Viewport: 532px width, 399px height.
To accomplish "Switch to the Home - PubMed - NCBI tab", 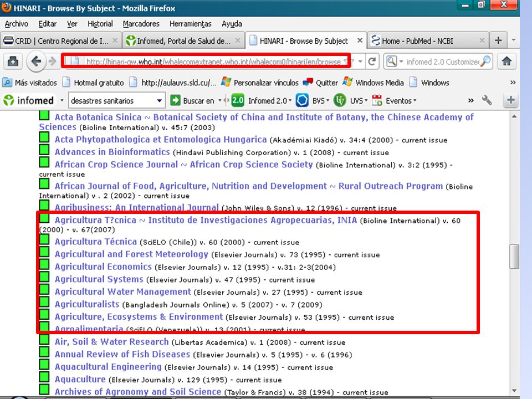I will click(428, 40).
